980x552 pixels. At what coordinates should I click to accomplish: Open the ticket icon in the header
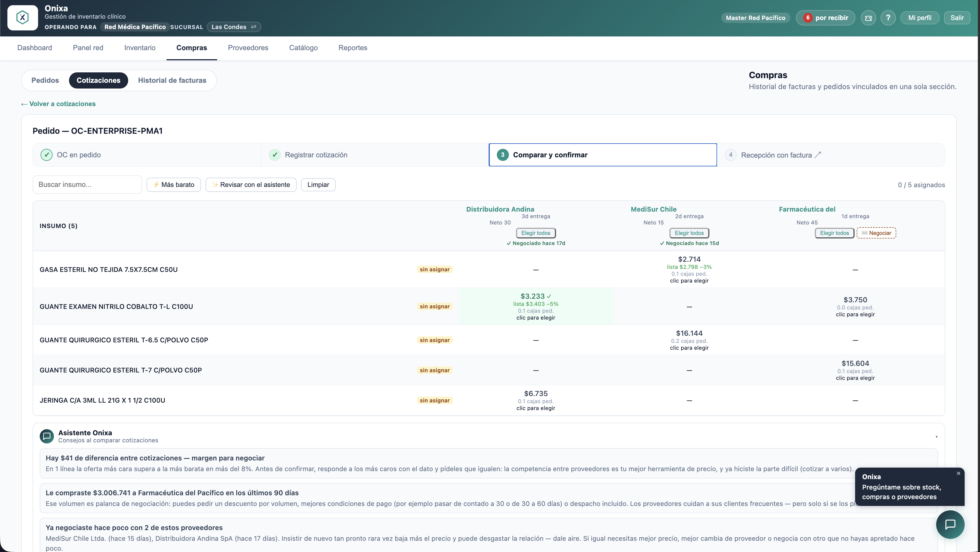(x=868, y=18)
